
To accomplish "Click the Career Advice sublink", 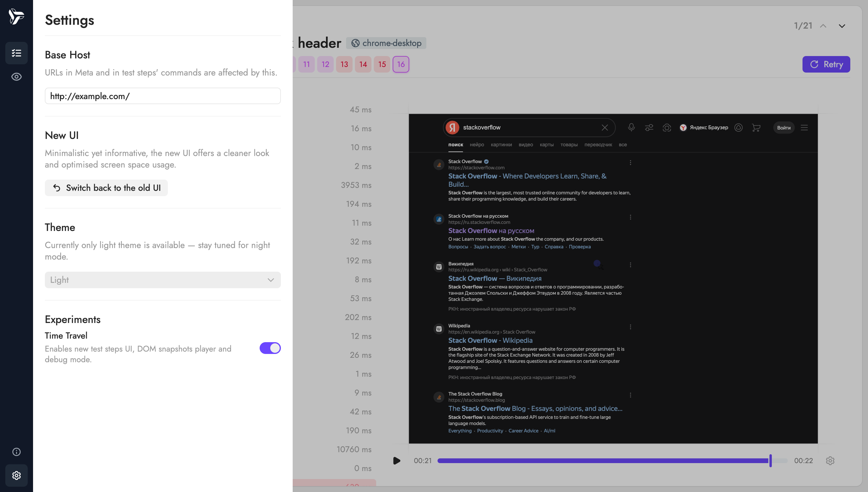I will (523, 431).
